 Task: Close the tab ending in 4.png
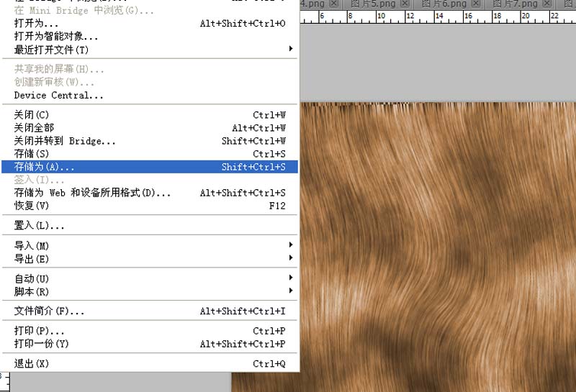point(333,4)
